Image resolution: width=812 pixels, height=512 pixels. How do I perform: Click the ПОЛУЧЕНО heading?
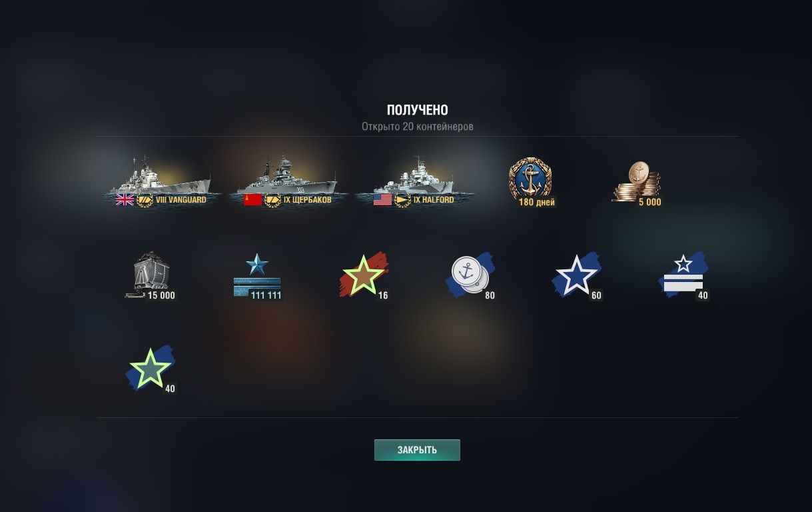(x=418, y=111)
